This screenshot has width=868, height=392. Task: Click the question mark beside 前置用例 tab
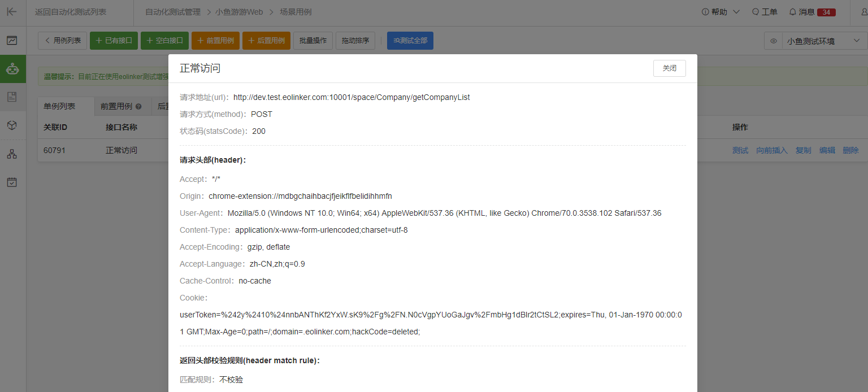tap(138, 106)
